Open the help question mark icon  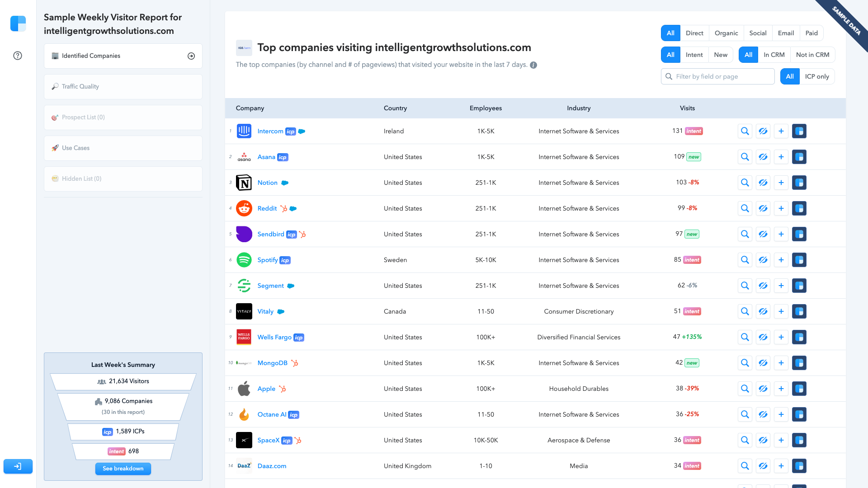click(18, 56)
